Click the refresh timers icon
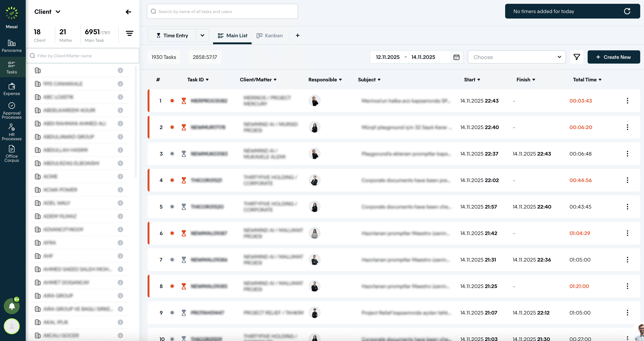Screen dimensions: 644x341 (x=627, y=11)
